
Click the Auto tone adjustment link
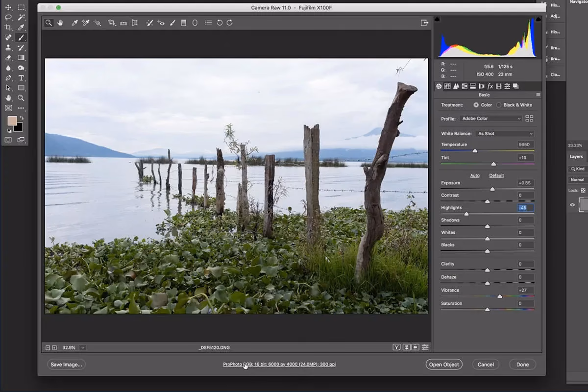tap(474, 175)
